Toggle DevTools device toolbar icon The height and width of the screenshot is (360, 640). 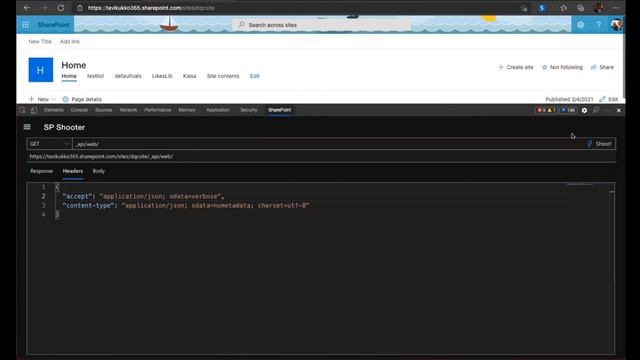tap(33, 110)
